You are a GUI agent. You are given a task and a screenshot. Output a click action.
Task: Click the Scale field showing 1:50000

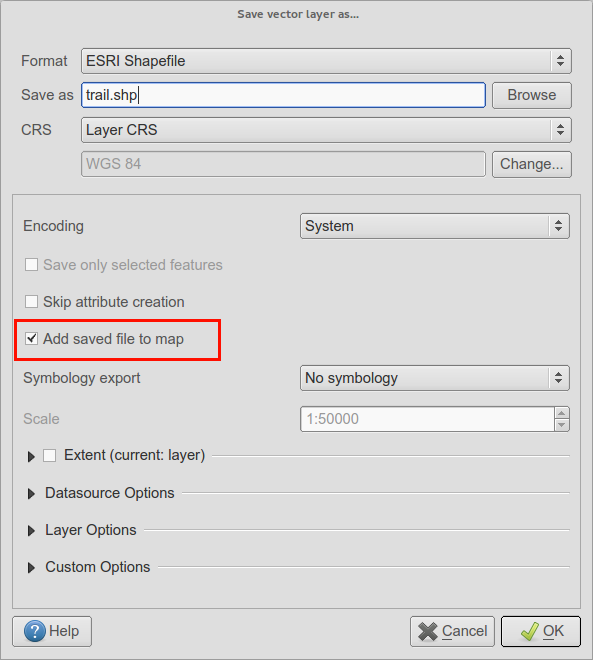click(427, 419)
